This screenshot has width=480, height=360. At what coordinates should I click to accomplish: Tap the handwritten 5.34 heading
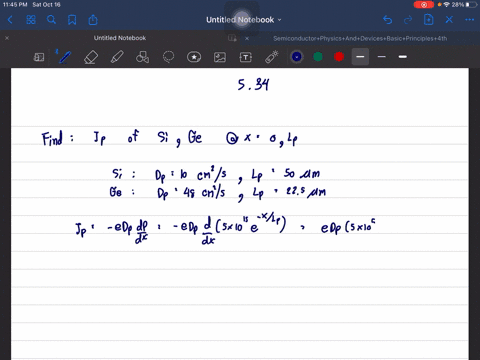click(253, 85)
